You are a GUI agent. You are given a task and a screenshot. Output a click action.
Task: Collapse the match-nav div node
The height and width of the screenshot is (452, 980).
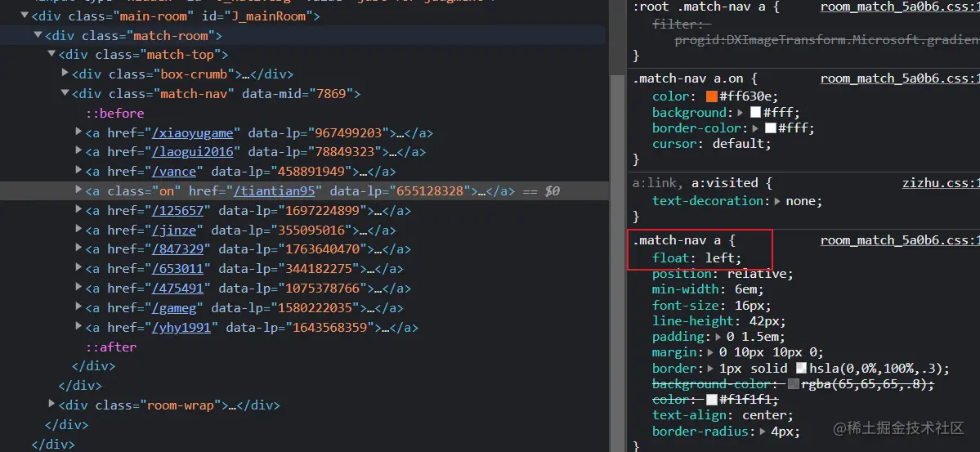pos(65,94)
